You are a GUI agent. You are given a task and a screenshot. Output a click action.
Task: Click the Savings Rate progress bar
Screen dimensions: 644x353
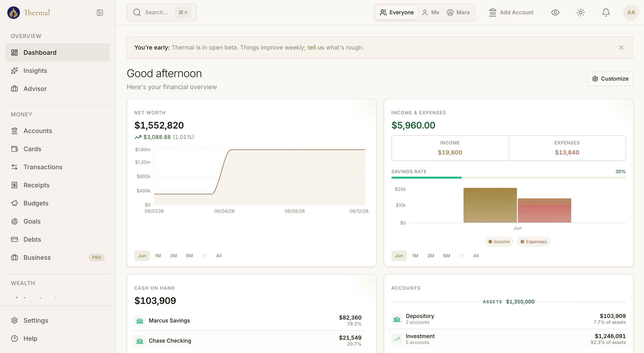click(508, 177)
